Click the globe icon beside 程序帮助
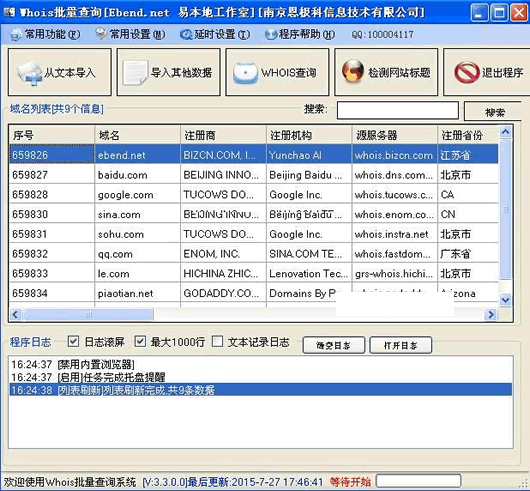The width and height of the screenshot is (530, 491). 271,34
